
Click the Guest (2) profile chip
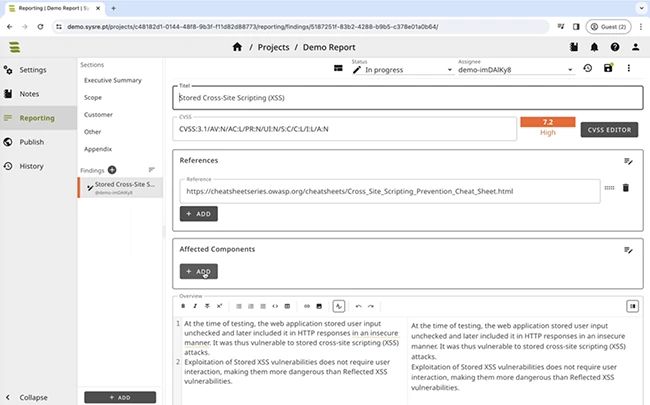point(608,27)
